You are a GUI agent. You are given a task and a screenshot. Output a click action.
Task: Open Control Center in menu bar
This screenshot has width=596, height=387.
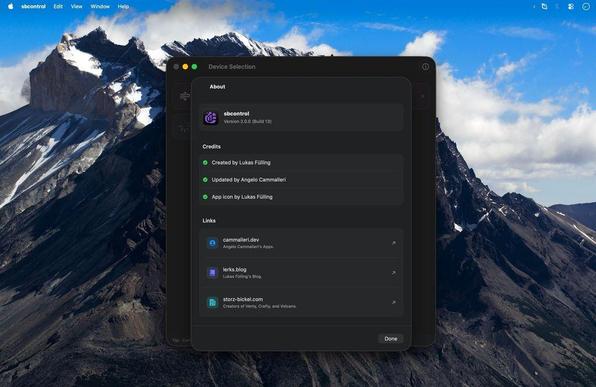tap(571, 6)
